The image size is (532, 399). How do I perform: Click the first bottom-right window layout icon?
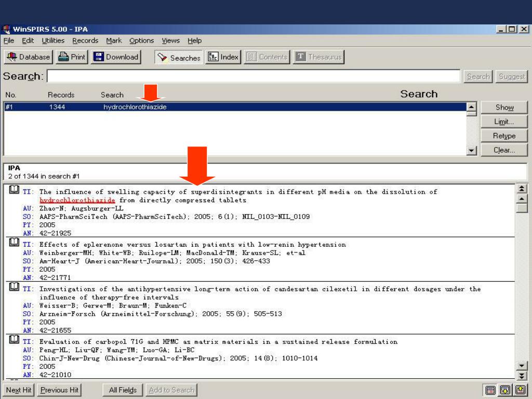tap(490, 391)
